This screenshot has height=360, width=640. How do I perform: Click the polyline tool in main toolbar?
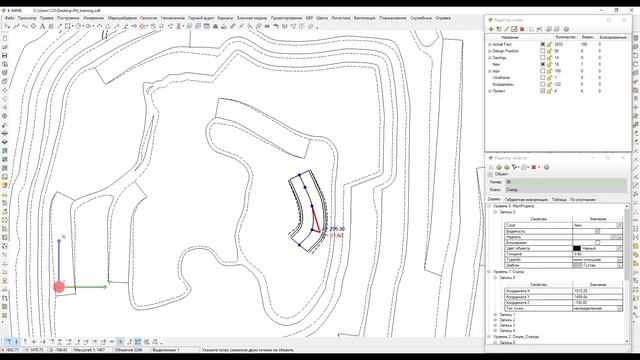click(x=16, y=26)
